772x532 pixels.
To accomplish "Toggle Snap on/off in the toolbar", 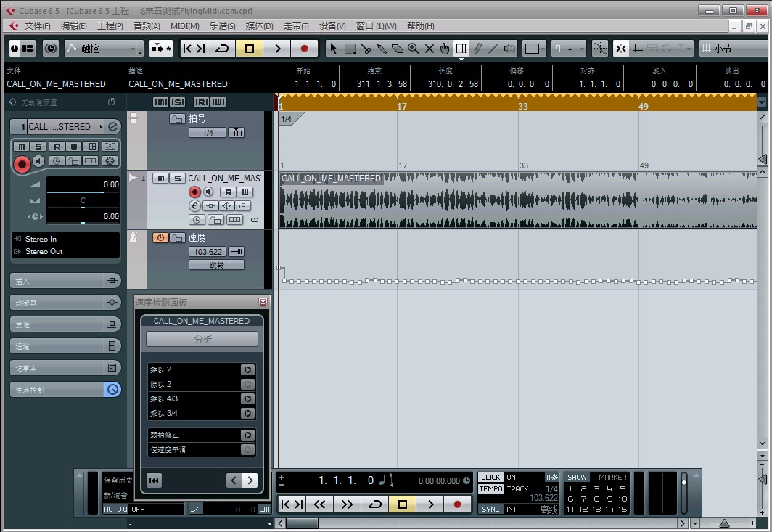I will tap(621, 49).
